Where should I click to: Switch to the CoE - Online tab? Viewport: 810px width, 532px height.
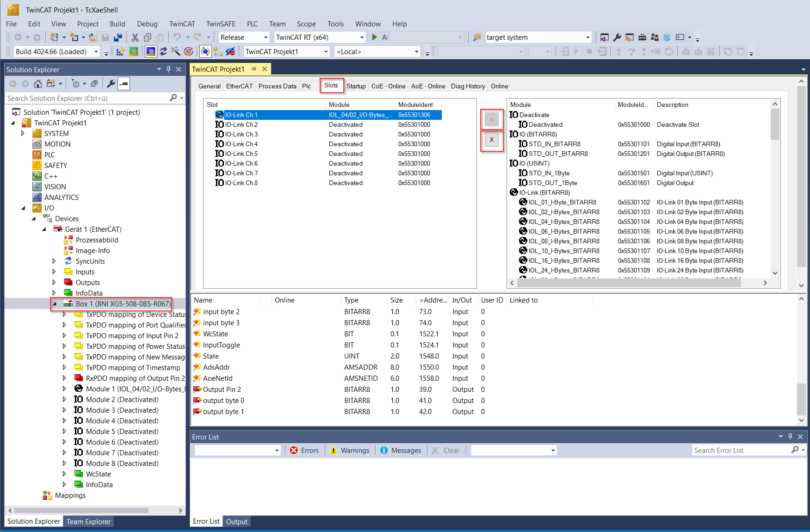point(388,86)
